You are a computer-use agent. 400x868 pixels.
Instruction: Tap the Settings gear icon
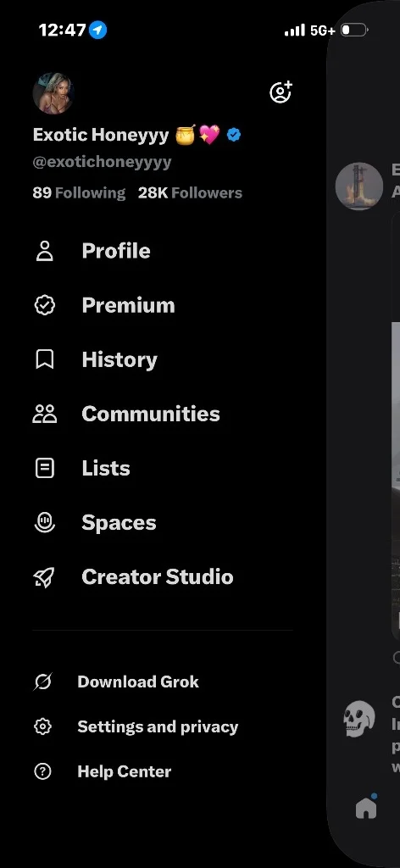pyautogui.click(x=42, y=726)
